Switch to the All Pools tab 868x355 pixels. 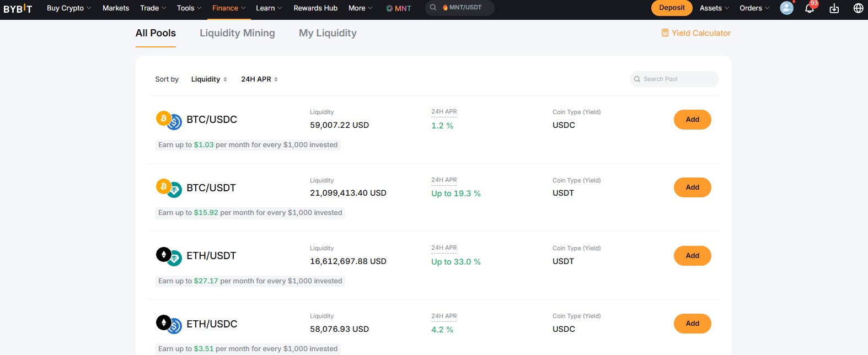[x=156, y=33]
